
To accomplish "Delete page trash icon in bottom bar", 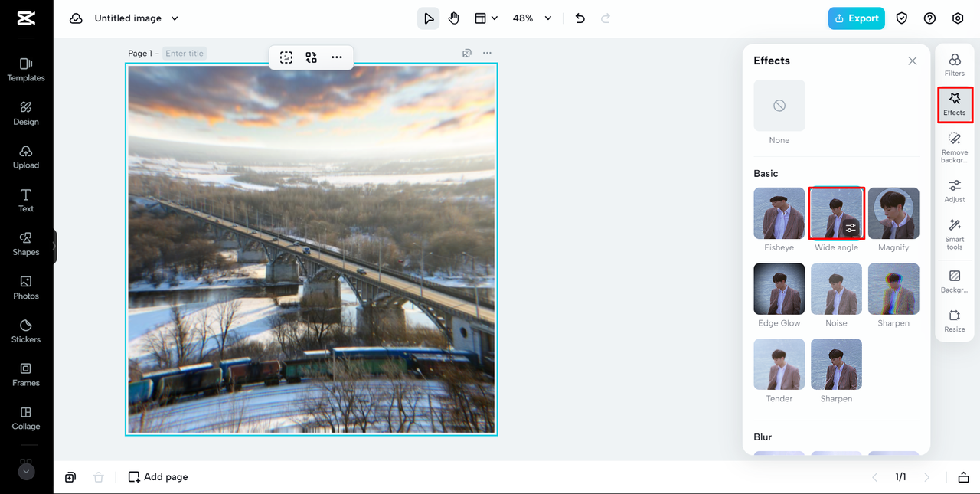I will pyautogui.click(x=98, y=477).
